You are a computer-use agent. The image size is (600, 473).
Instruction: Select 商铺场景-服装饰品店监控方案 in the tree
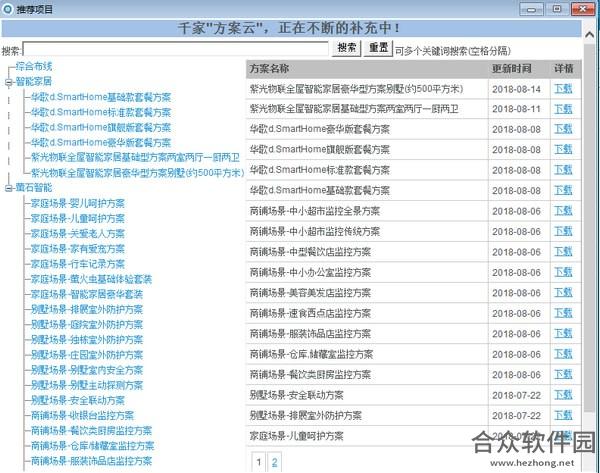point(91,461)
